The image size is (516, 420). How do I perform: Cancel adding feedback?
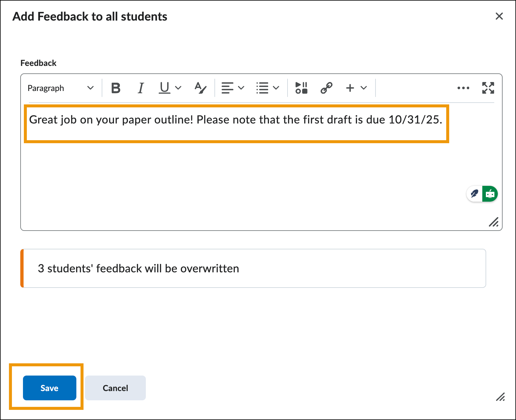pyautogui.click(x=115, y=388)
